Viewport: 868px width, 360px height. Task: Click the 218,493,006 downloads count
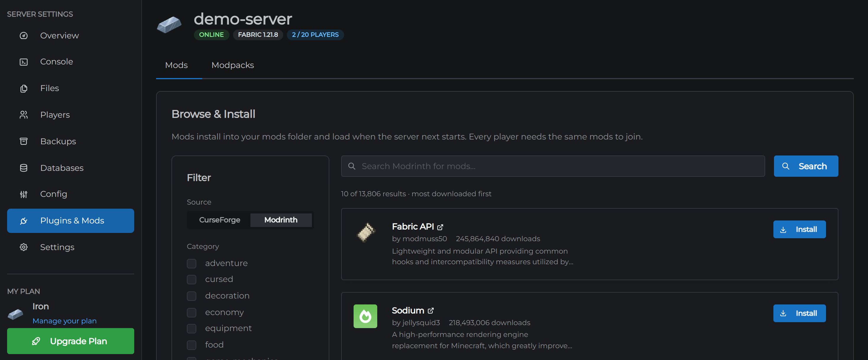tap(489, 323)
